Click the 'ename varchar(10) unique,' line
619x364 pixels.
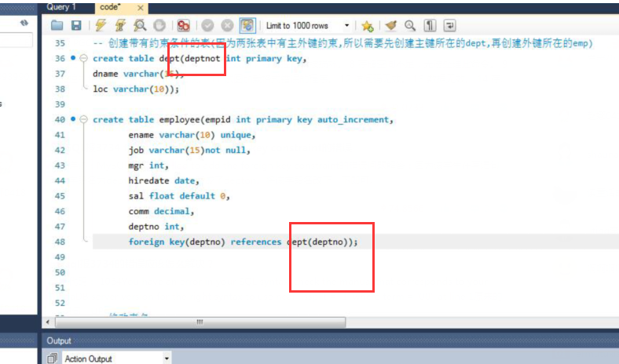coord(192,135)
